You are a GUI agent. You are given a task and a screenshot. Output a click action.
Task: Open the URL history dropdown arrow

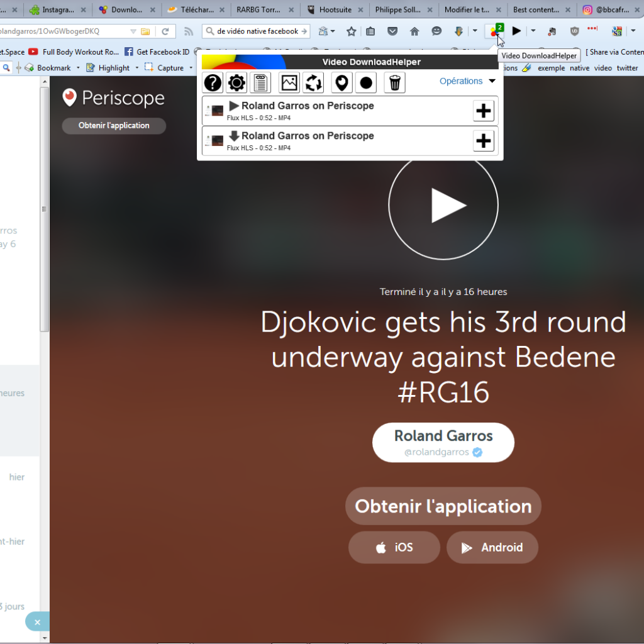pyautogui.click(x=133, y=31)
